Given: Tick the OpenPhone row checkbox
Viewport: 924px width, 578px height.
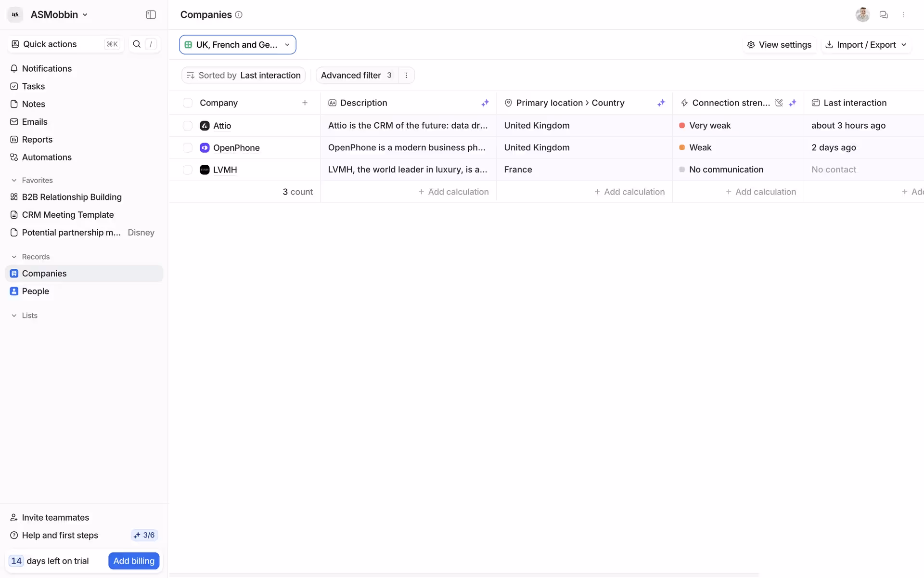Looking at the screenshot, I should coord(188,148).
